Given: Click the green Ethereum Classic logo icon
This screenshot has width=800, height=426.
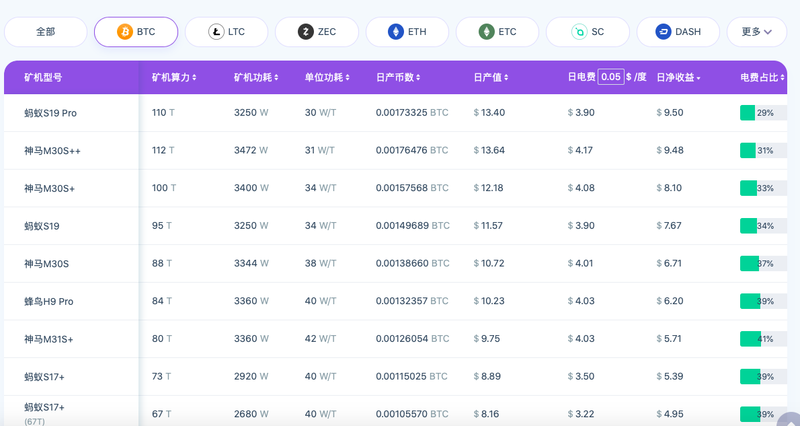Looking at the screenshot, I should tap(487, 32).
